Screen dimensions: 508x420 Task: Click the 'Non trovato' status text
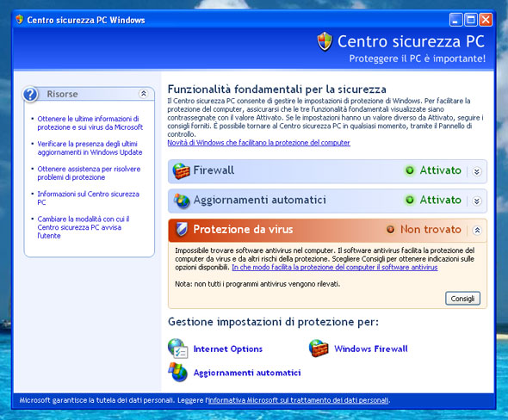(x=431, y=229)
